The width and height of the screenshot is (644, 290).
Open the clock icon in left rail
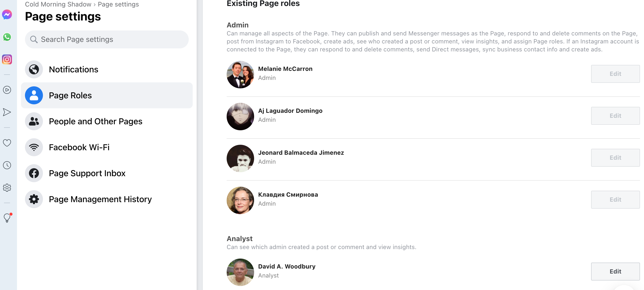coord(7,165)
